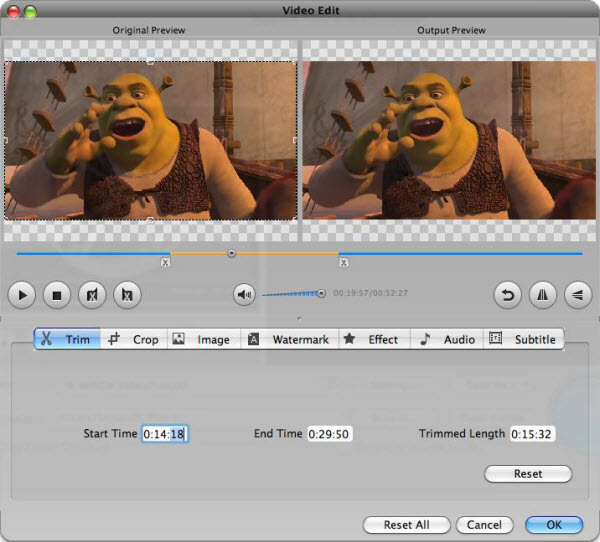Remove the right trim marker X
Viewport: 600px width, 542px height.
pyautogui.click(x=344, y=263)
